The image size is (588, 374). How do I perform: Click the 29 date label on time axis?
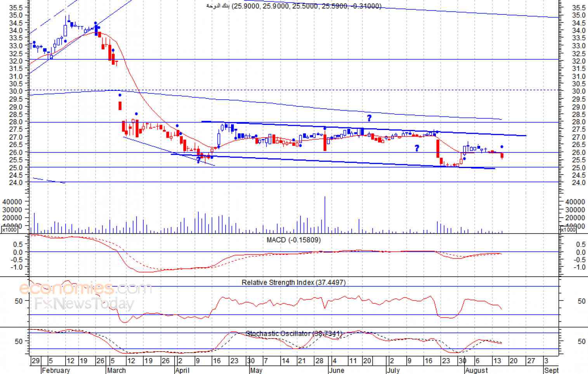point(35,361)
